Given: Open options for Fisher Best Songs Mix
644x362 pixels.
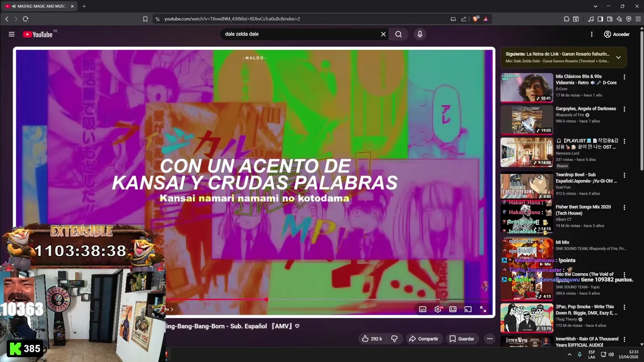Looking at the screenshot, I should tap(624, 207).
